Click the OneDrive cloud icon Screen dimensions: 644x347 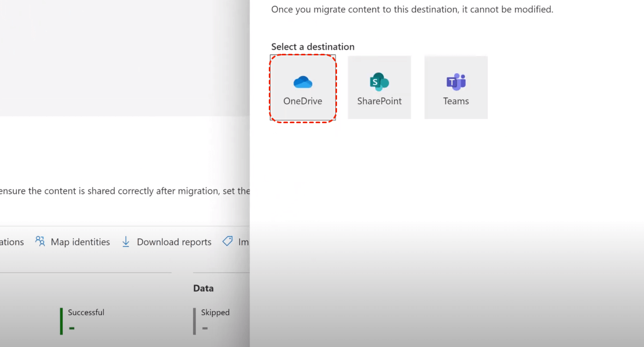pos(303,82)
